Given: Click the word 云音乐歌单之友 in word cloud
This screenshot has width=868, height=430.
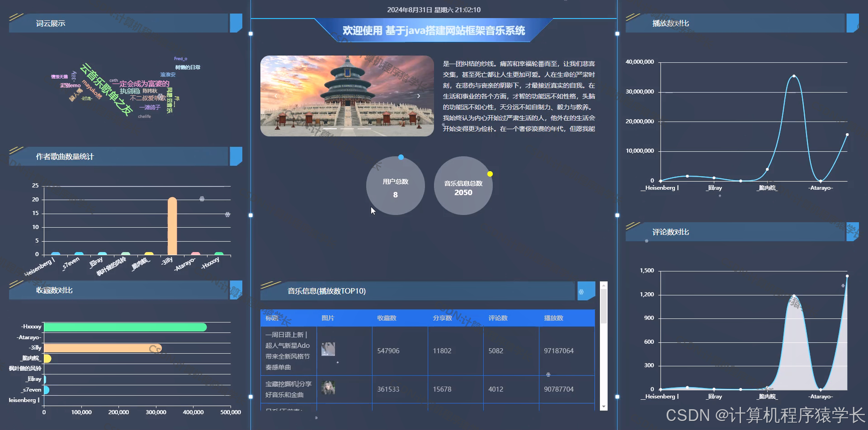Looking at the screenshot, I should 106,89.
